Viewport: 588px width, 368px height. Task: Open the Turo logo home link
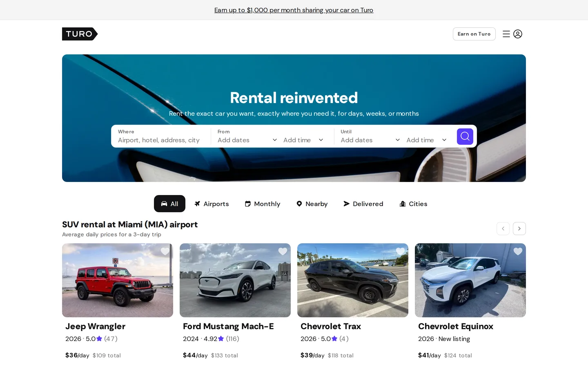click(x=80, y=34)
